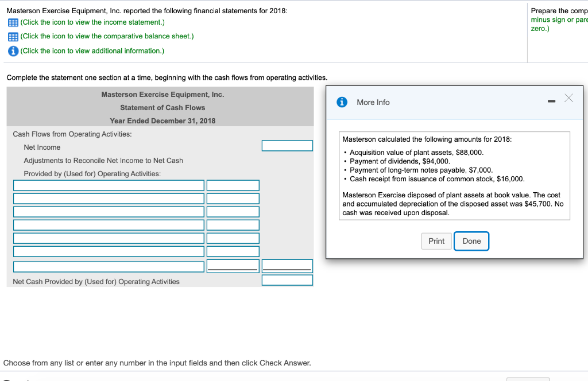The image size is (588, 381).
Task: Click the Print button
Action: 436,241
